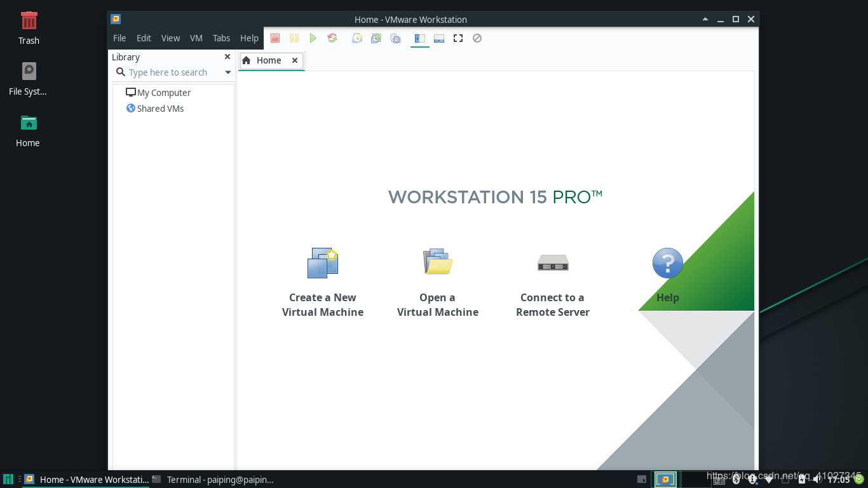
Task: Select My Computer in Library tree
Action: [x=158, y=92]
